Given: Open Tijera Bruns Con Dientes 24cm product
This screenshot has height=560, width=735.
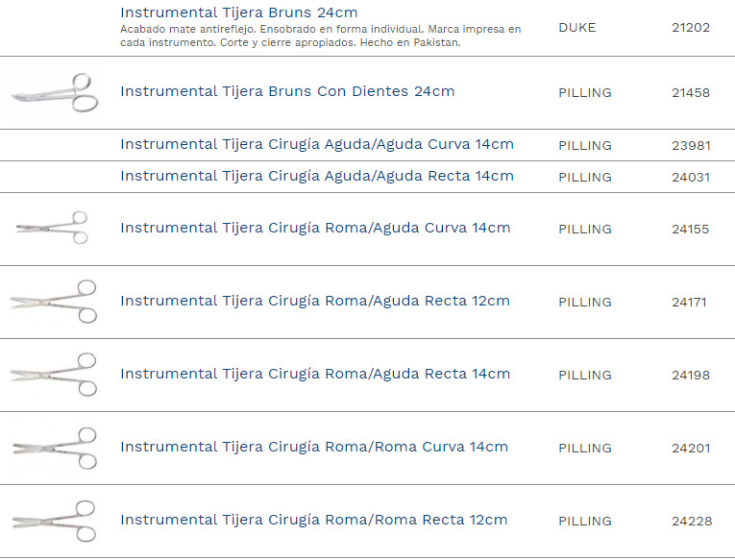Looking at the screenshot, I should tap(287, 92).
